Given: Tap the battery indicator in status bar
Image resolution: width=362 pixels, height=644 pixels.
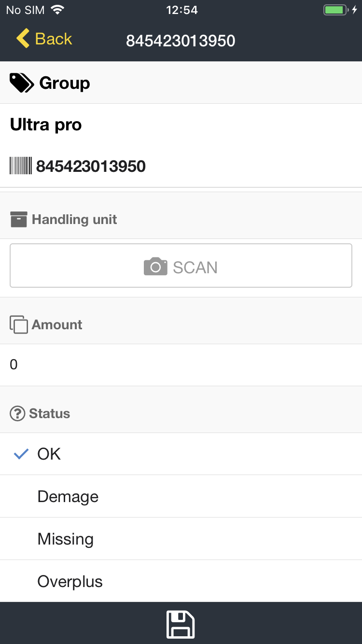Looking at the screenshot, I should [335, 10].
